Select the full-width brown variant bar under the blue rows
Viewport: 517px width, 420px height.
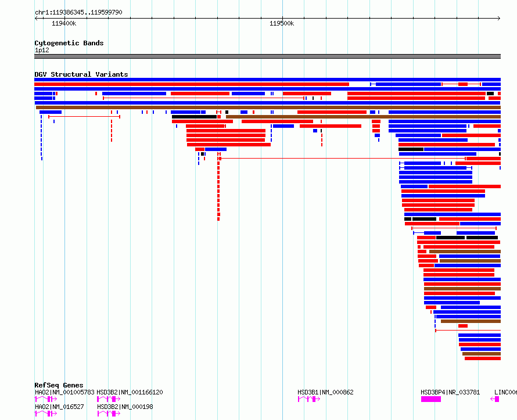[x=268, y=107]
